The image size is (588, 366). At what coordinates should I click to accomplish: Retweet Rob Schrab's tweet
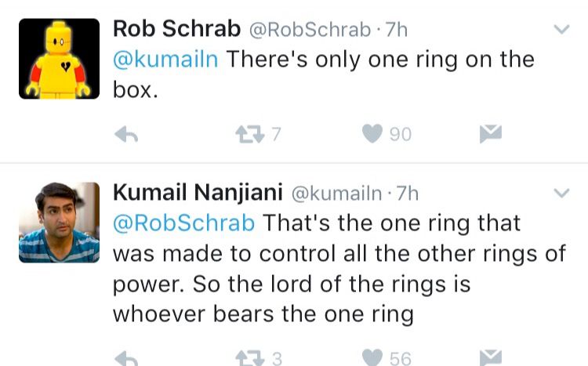[249, 135]
